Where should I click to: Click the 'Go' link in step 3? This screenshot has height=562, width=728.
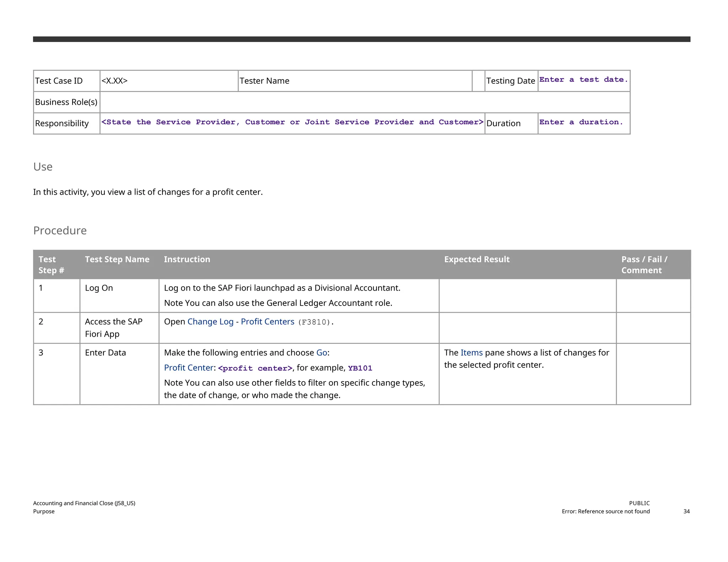click(321, 353)
